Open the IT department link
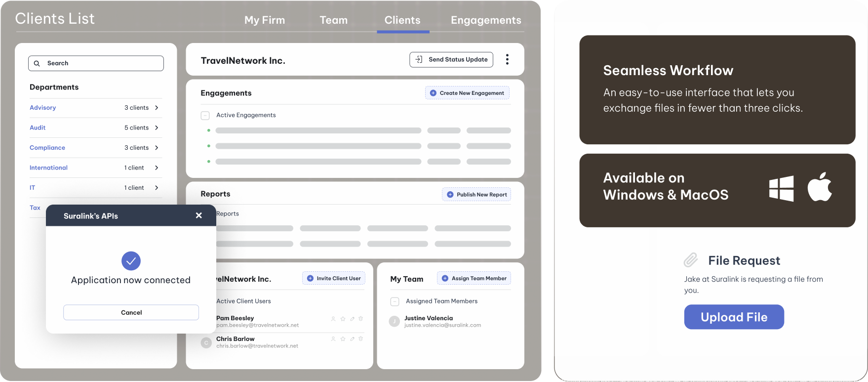 [x=32, y=188]
